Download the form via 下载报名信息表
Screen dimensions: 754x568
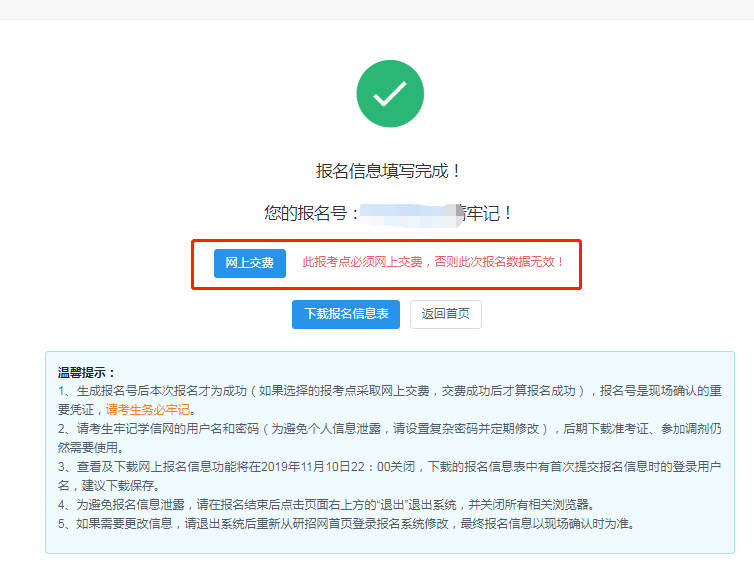[x=346, y=314]
